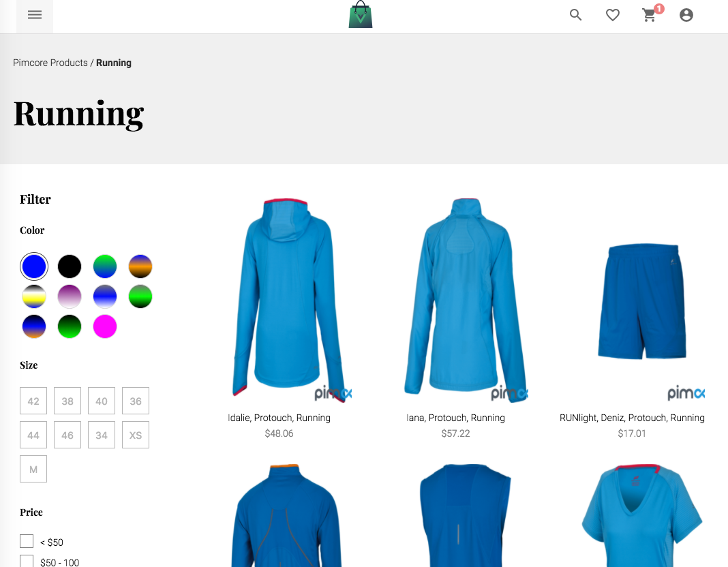The width and height of the screenshot is (728, 567).
Task: Select the blue color swatch filter
Action: coord(33,266)
